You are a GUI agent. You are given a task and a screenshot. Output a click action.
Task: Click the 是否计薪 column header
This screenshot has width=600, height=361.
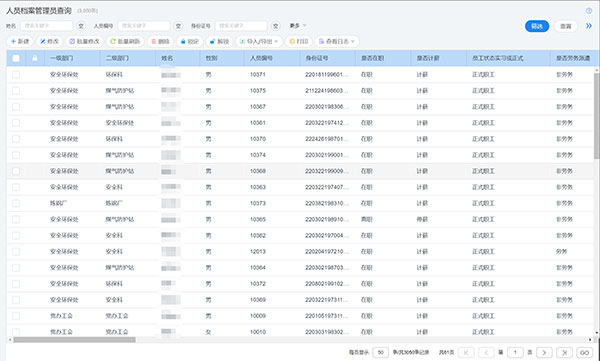[428, 58]
